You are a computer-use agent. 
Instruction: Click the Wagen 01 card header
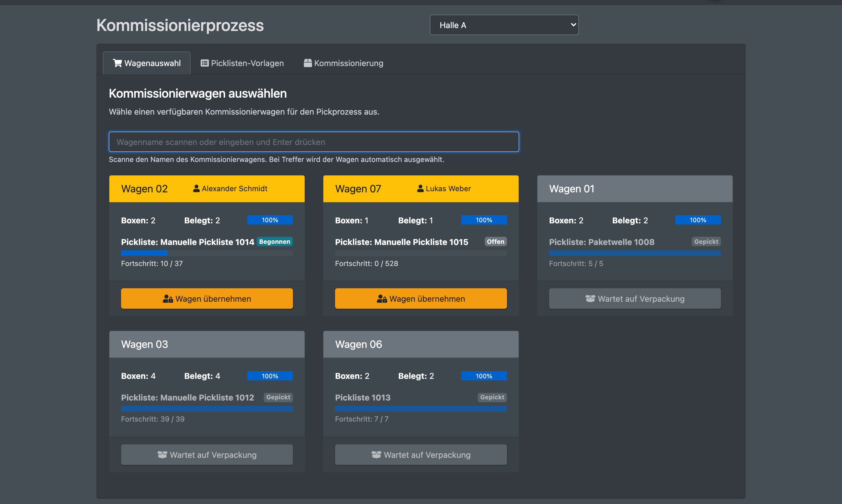pos(635,189)
